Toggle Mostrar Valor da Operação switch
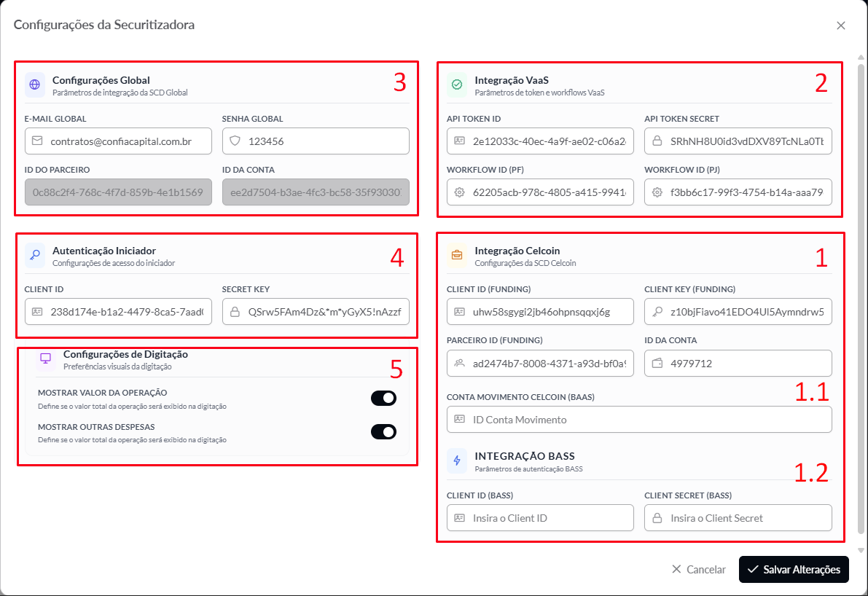Image resolution: width=868 pixels, height=596 pixels. point(383,398)
